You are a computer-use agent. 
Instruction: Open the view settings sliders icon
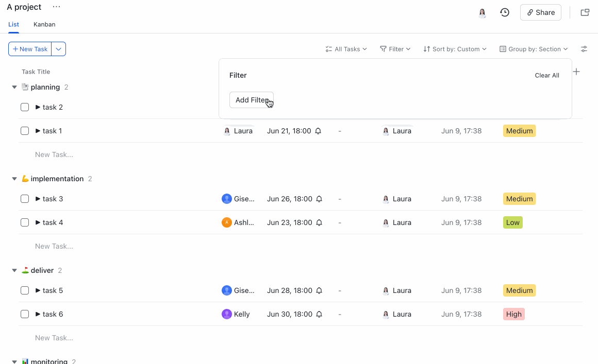click(584, 49)
